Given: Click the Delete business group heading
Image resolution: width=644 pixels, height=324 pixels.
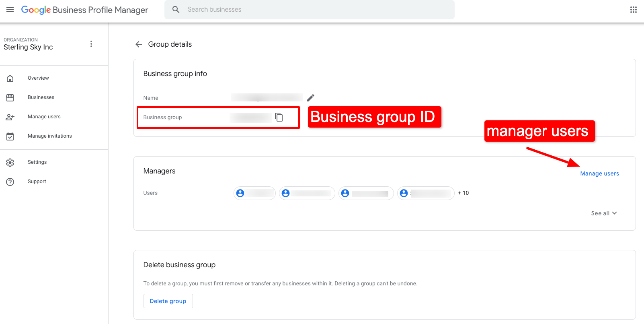Looking at the screenshot, I should [179, 265].
